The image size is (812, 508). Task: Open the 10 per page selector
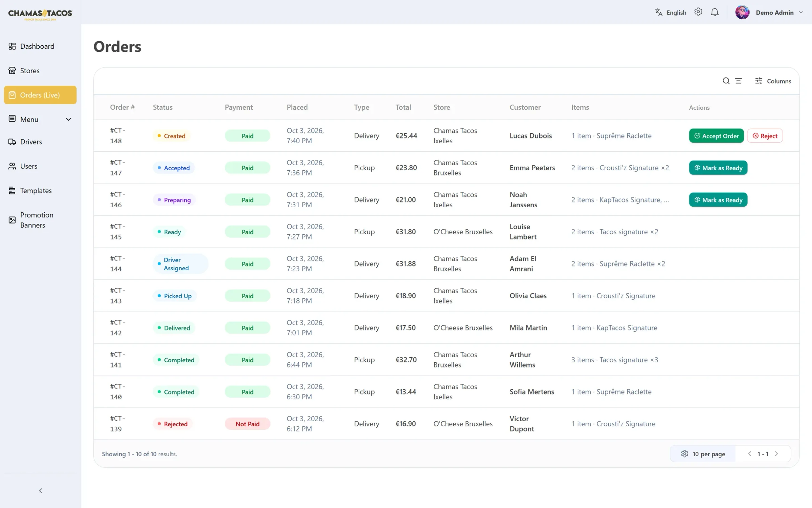[703, 454]
